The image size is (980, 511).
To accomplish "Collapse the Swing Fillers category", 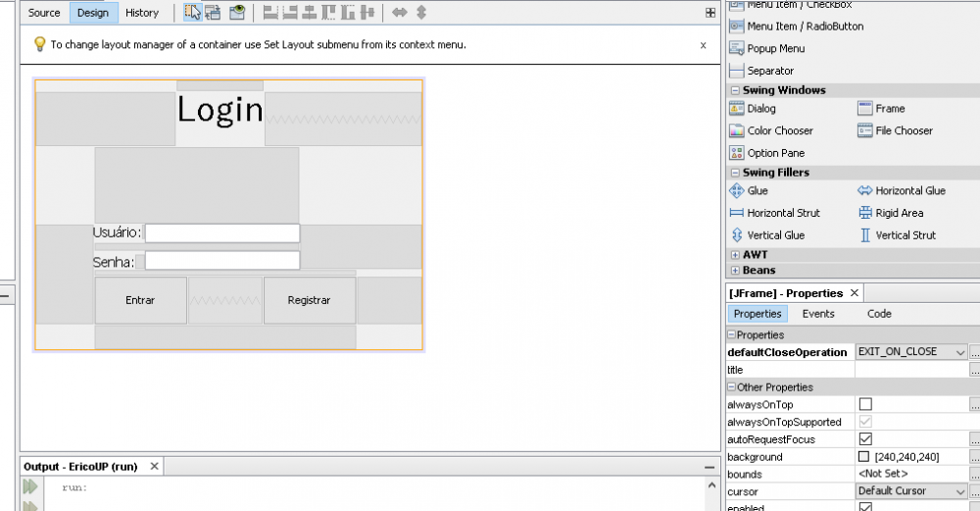I will click(735, 173).
